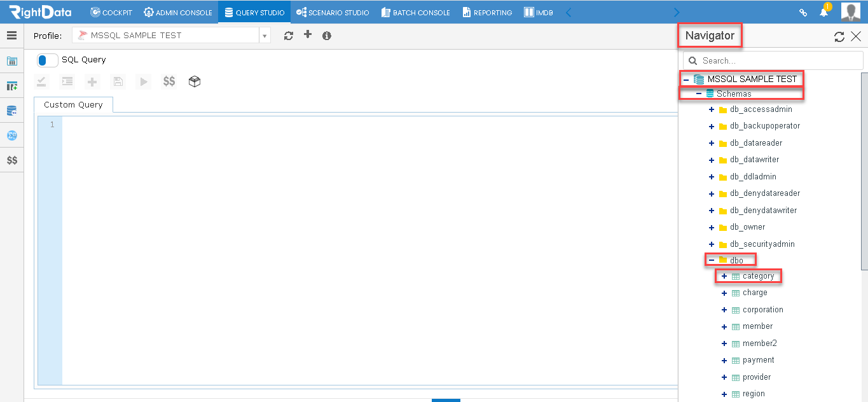Refresh the profile list
Image resolution: width=868 pixels, height=402 pixels.
tap(289, 36)
